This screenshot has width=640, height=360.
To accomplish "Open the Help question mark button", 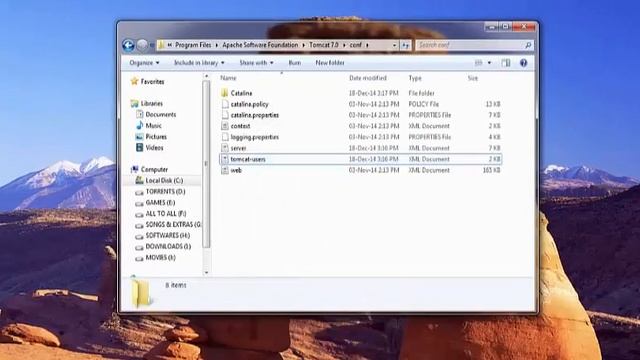I will [523, 63].
